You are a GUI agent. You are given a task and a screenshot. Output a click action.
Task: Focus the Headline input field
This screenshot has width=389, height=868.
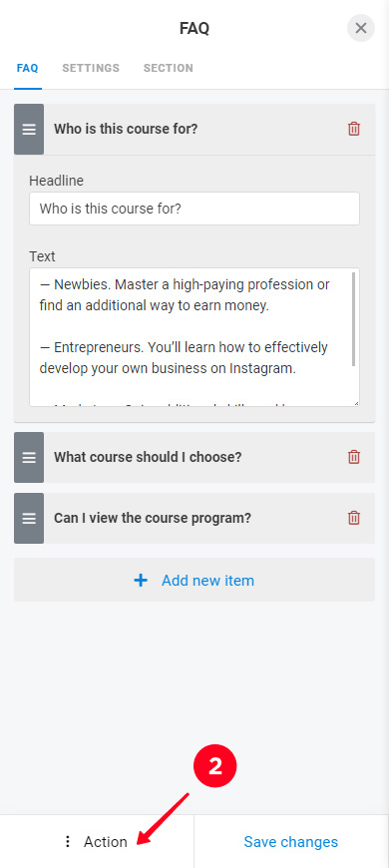[x=194, y=209]
